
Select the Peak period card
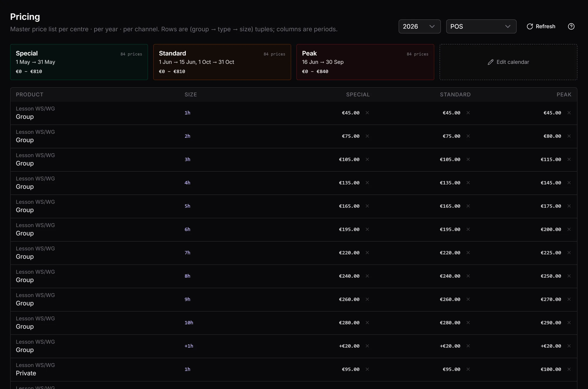(365, 62)
